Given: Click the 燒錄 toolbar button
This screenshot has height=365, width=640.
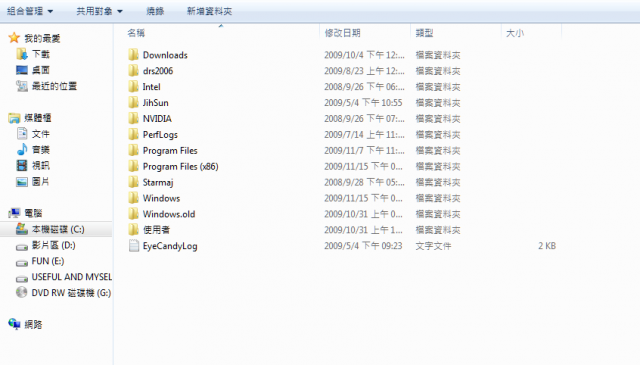Looking at the screenshot, I should tap(155, 11).
